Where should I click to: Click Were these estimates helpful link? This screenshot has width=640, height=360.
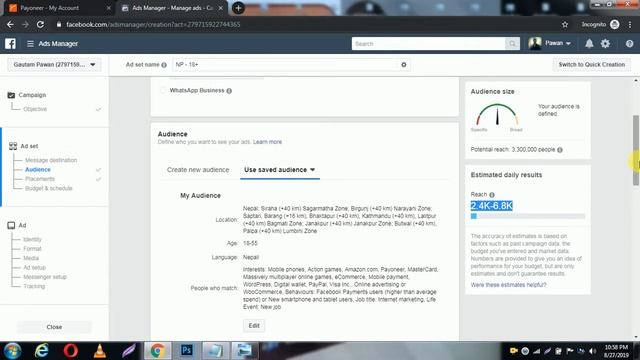pyautogui.click(x=508, y=285)
